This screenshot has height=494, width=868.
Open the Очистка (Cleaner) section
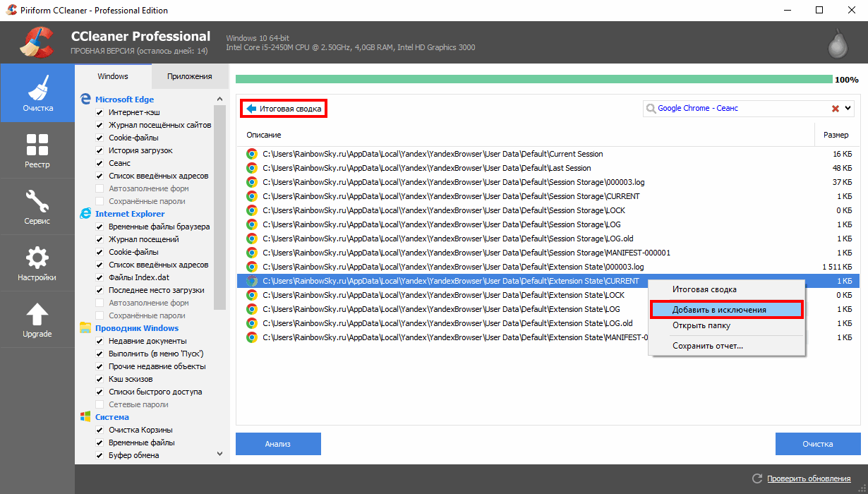[x=37, y=92]
